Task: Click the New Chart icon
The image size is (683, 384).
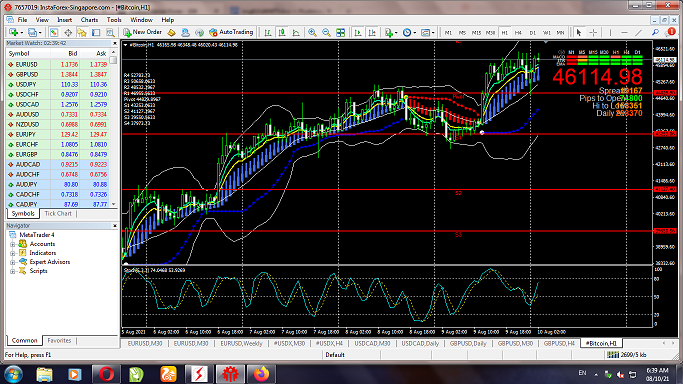Action: click(x=13, y=32)
